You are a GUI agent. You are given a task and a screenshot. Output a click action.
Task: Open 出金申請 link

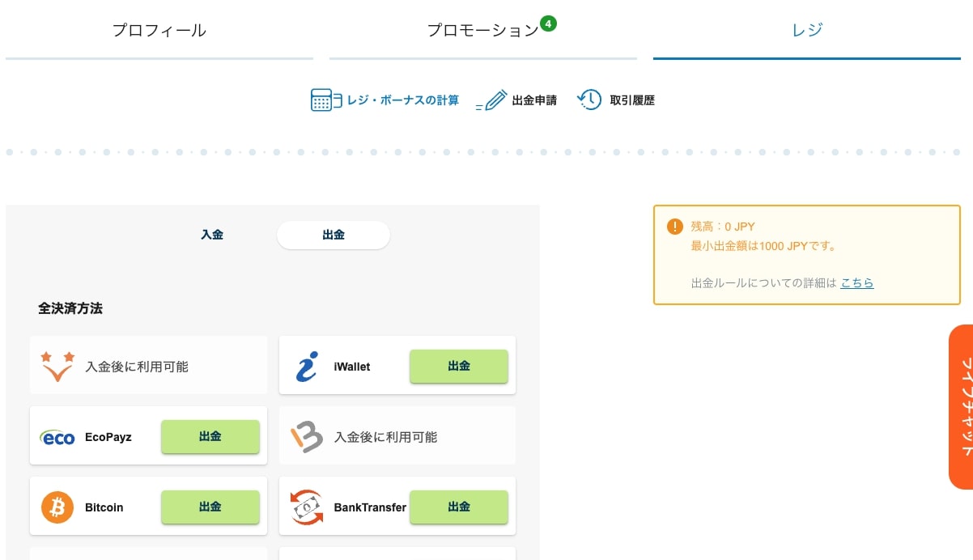click(534, 100)
